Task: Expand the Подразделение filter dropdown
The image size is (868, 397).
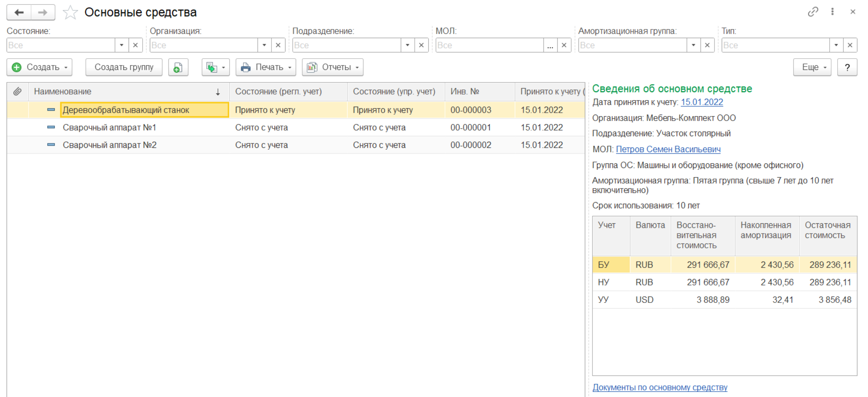Action: click(x=407, y=45)
